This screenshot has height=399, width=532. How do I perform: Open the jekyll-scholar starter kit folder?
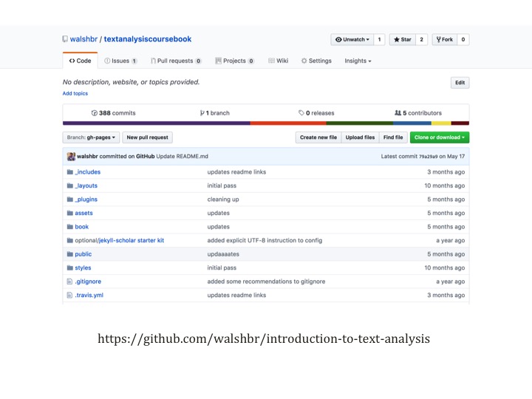click(132, 241)
